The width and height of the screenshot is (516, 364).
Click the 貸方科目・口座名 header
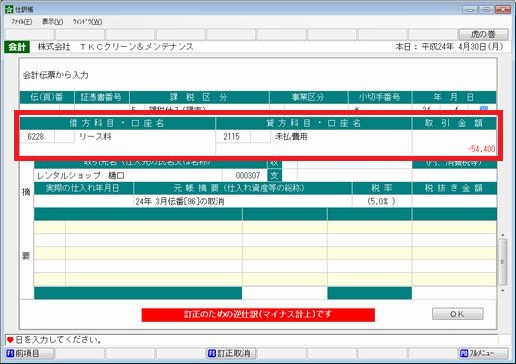pos(314,123)
